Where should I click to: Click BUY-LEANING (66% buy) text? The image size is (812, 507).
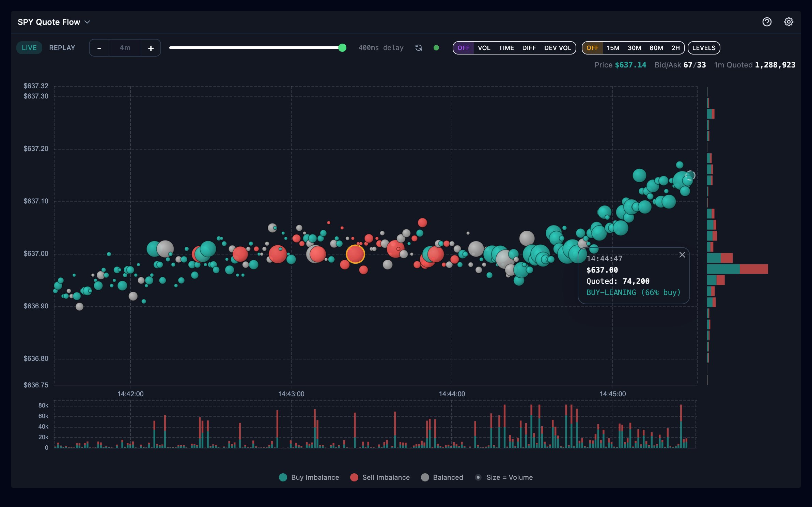pyautogui.click(x=633, y=292)
